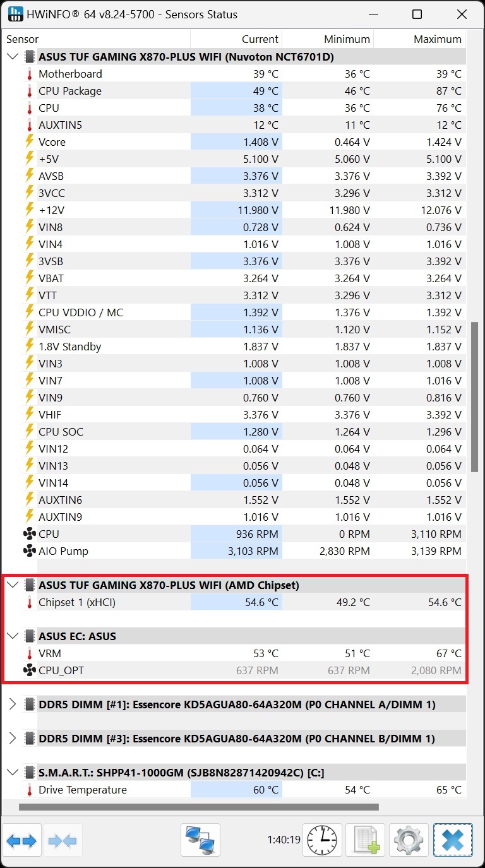The width and height of the screenshot is (485, 868).
Task: Start logging with the log file icon
Action: coord(366,840)
